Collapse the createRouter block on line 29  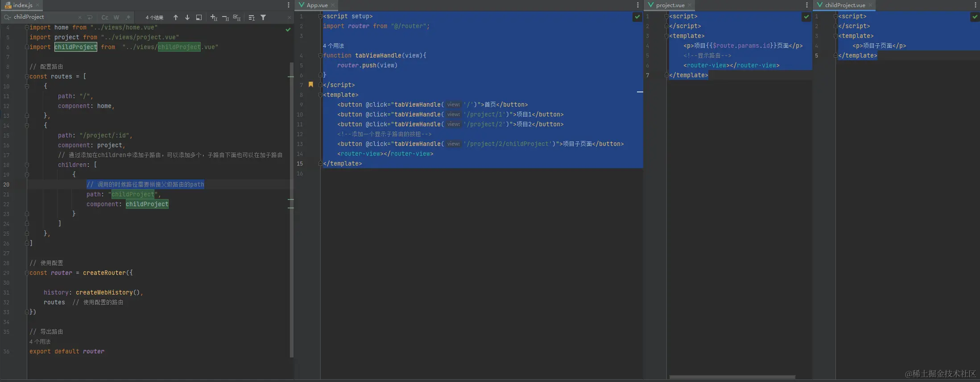pyautogui.click(x=27, y=273)
